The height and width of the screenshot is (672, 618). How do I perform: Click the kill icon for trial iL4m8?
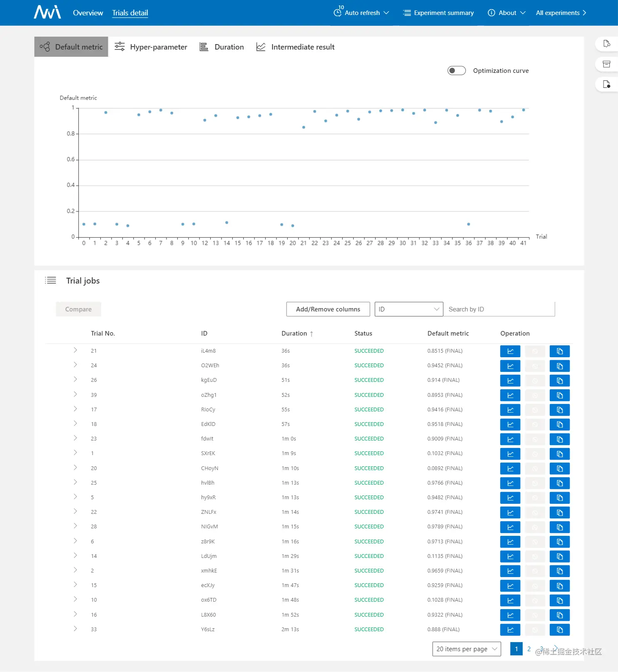(535, 351)
